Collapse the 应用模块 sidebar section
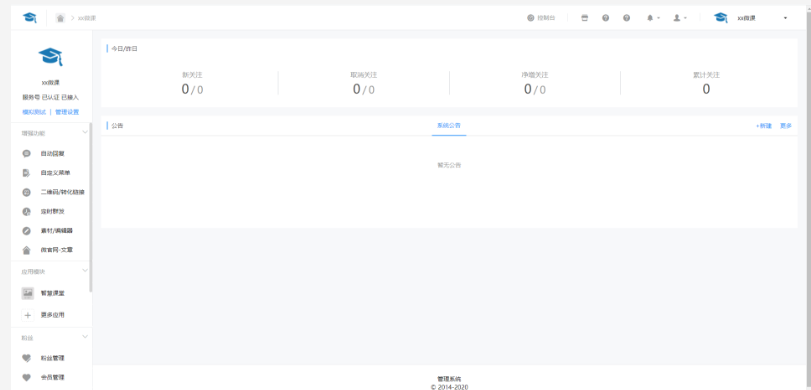Screen dimensions: 811x390 tap(85, 271)
